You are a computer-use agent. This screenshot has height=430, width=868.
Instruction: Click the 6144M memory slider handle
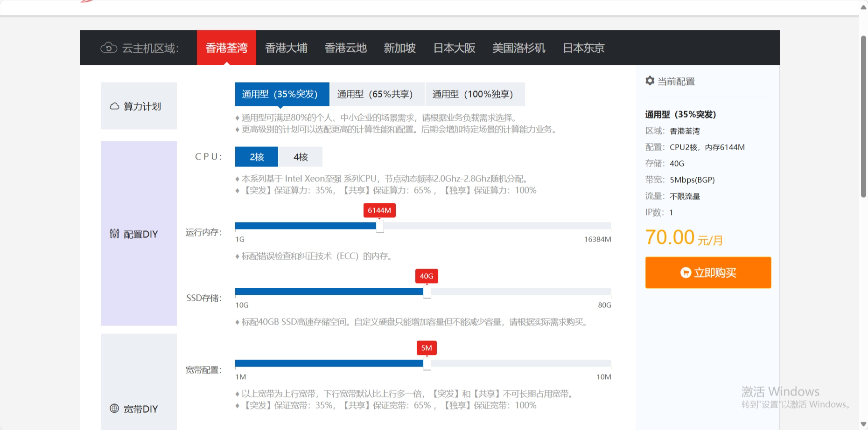(x=379, y=226)
